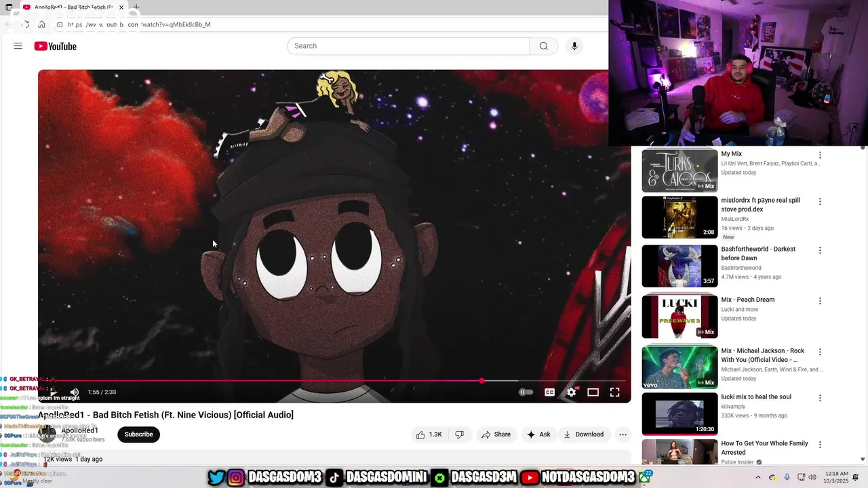Open the Bashfortheworld channel link
This screenshot has width=868, height=488.
[741, 268]
